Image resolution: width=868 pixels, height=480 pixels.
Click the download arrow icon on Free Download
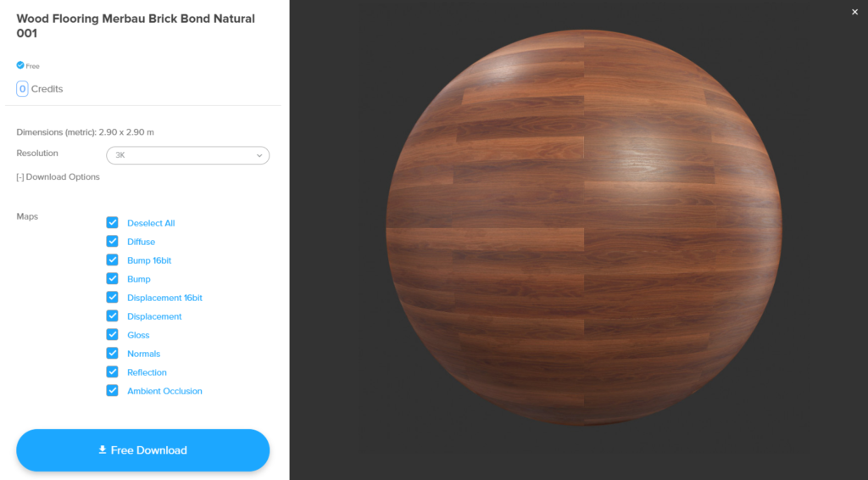click(103, 450)
